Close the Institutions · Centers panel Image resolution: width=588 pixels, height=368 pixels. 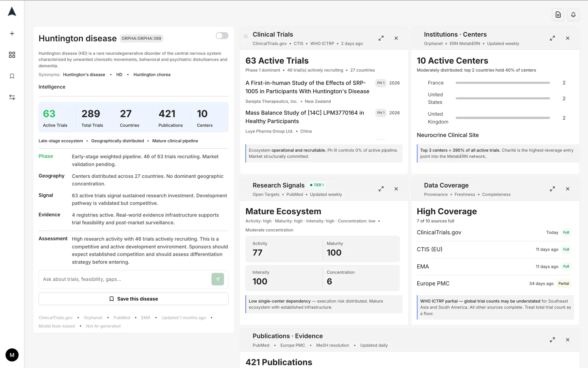point(568,38)
